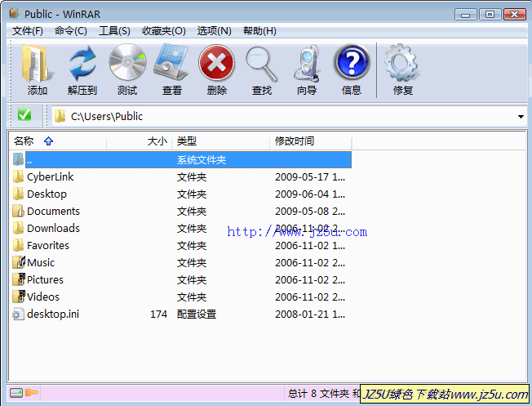Sort by the 名称 column header
The height and width of the screenshot is (406, 532).
pos(58,141)
